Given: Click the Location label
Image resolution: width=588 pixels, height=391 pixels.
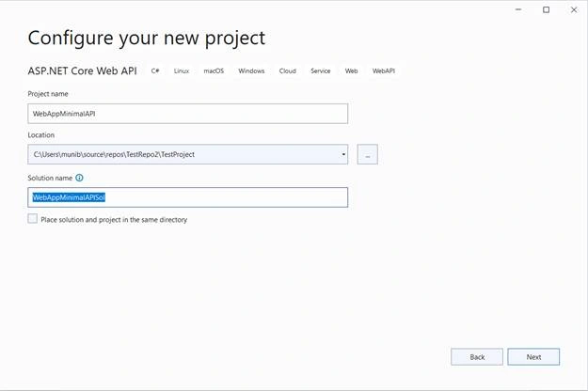Looking at the screenshot, I should coord(40,135).
